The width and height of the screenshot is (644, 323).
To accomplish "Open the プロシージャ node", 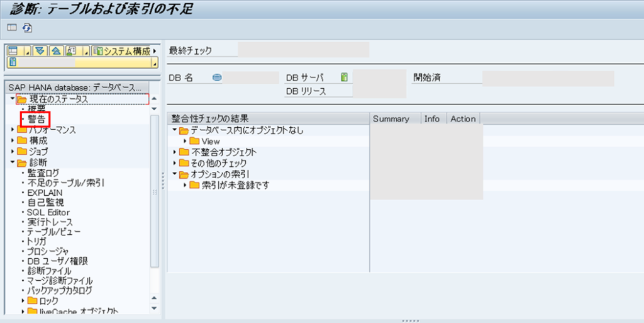I will 48,251.
